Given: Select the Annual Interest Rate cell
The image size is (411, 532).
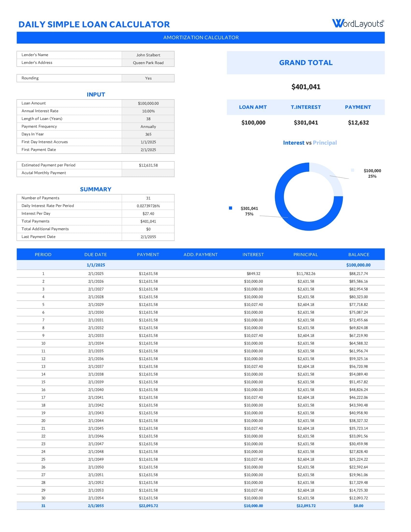Looking at the screenshot, I should click(x=148, y=111).
